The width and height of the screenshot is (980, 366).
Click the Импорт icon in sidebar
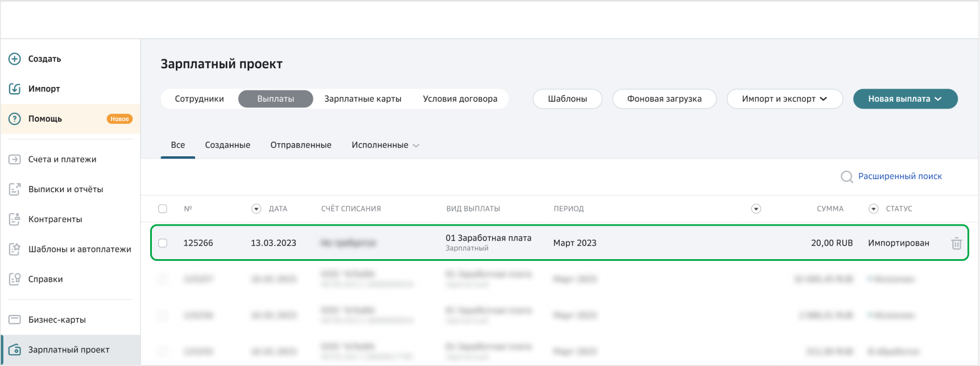point(15,89)
